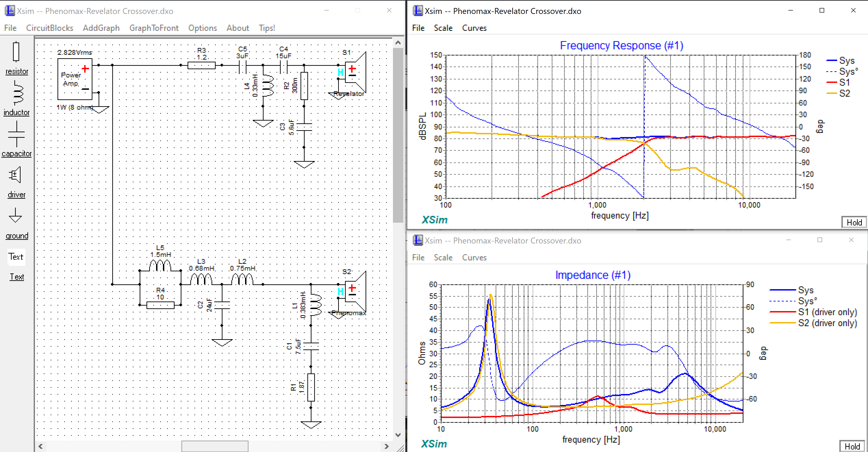Open the Tips! menu

click(x=267, y=28)
